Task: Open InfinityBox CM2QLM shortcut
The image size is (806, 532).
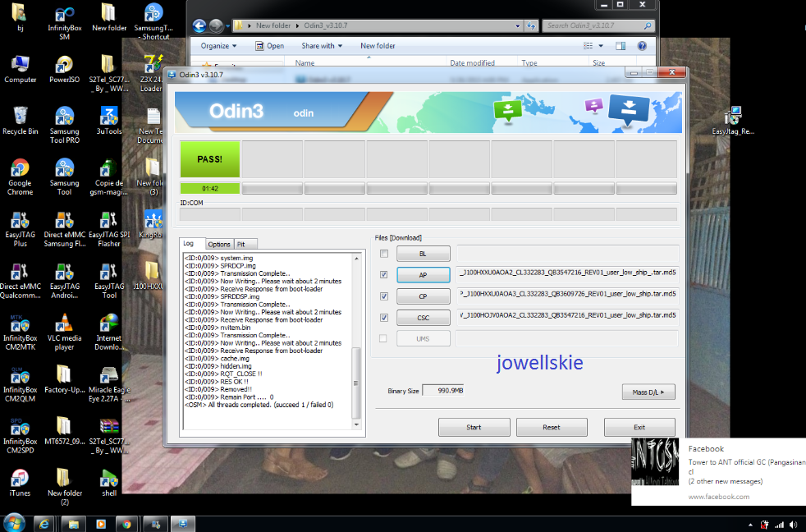Action: pos(20,383)
